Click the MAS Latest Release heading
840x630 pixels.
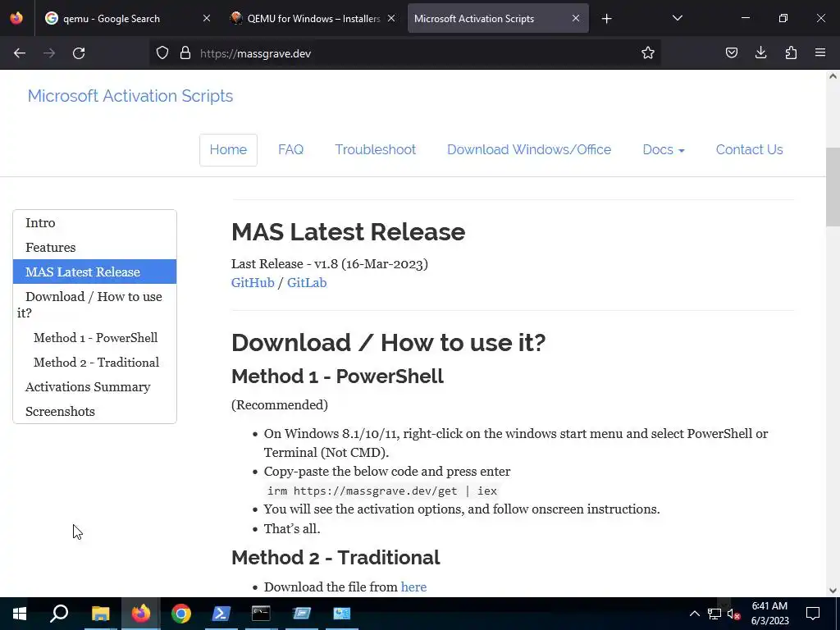pyautogui.click(x=348, y=232)
